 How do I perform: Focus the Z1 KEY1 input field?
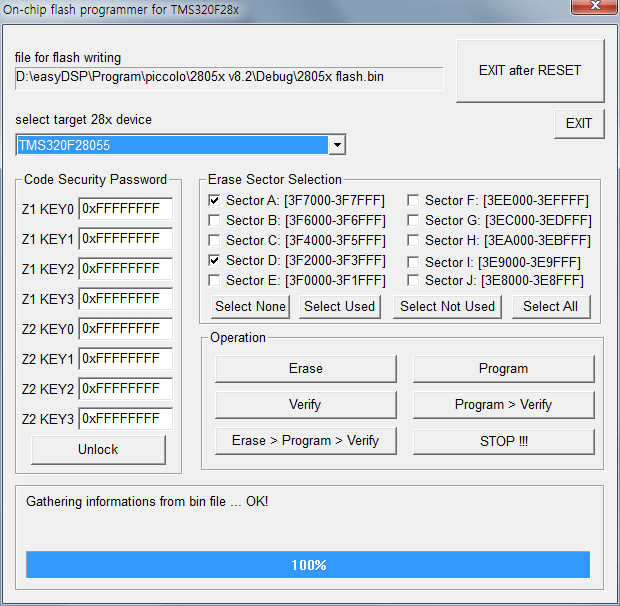(126, 239)
